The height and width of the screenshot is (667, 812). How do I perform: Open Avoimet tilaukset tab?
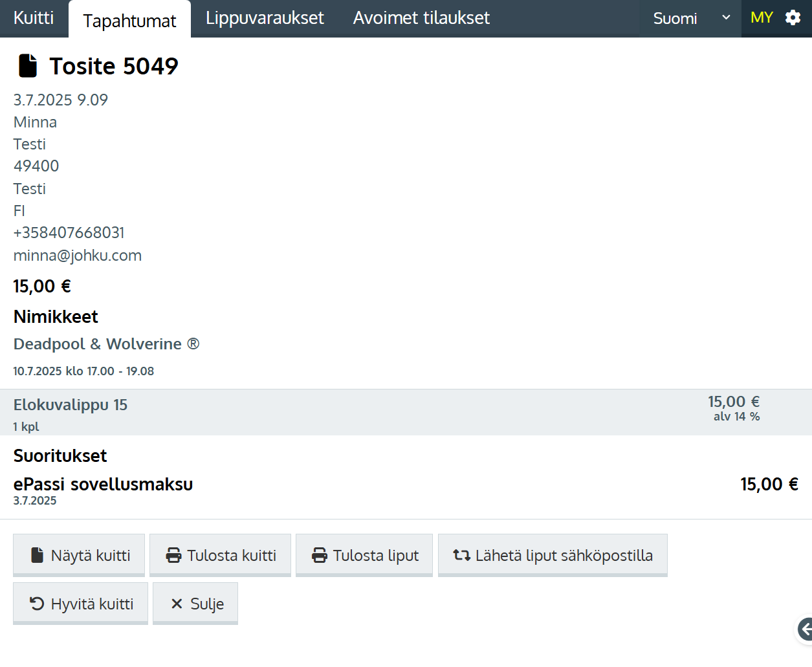(x=421, y=17)
